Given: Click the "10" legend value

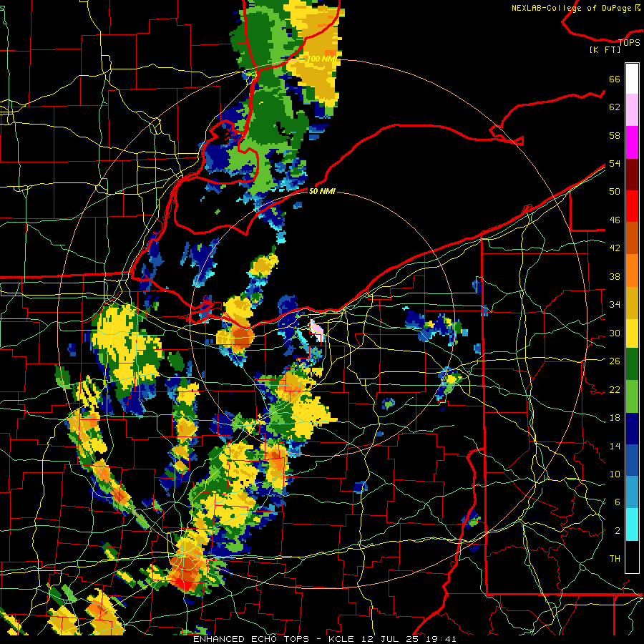Looking at the screenshot, I should [615, 474].
